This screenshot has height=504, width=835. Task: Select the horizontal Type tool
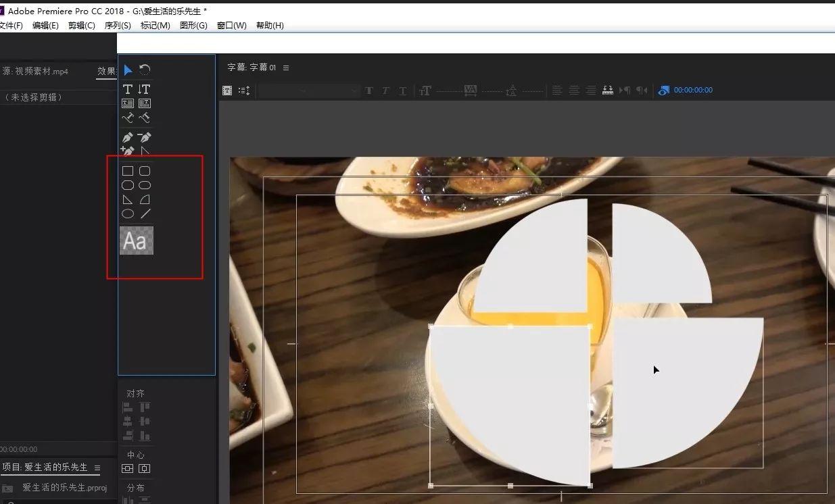click(128, 89)
